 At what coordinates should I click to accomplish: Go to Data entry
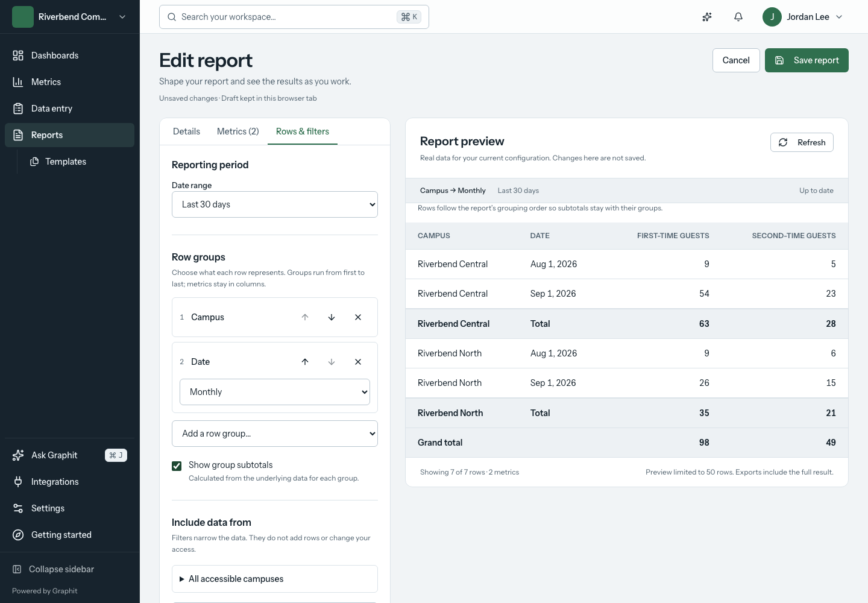pos(69,109)
